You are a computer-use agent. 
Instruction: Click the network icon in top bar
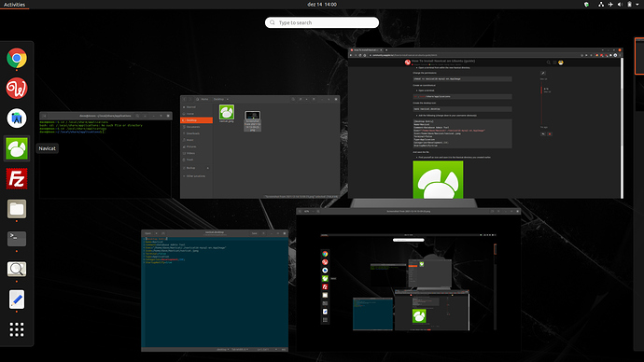(601, 5)
